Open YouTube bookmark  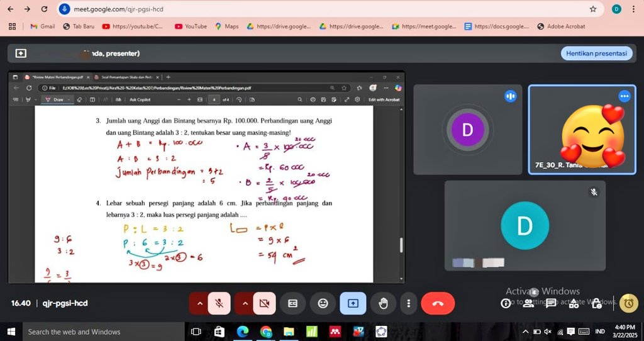(x=191, y=26)
